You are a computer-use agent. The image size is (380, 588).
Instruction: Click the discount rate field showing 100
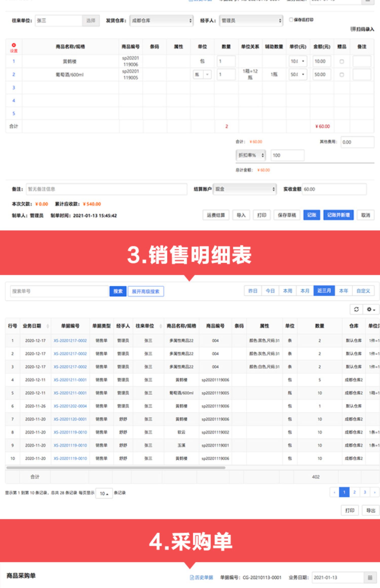(x=288, y=155)
